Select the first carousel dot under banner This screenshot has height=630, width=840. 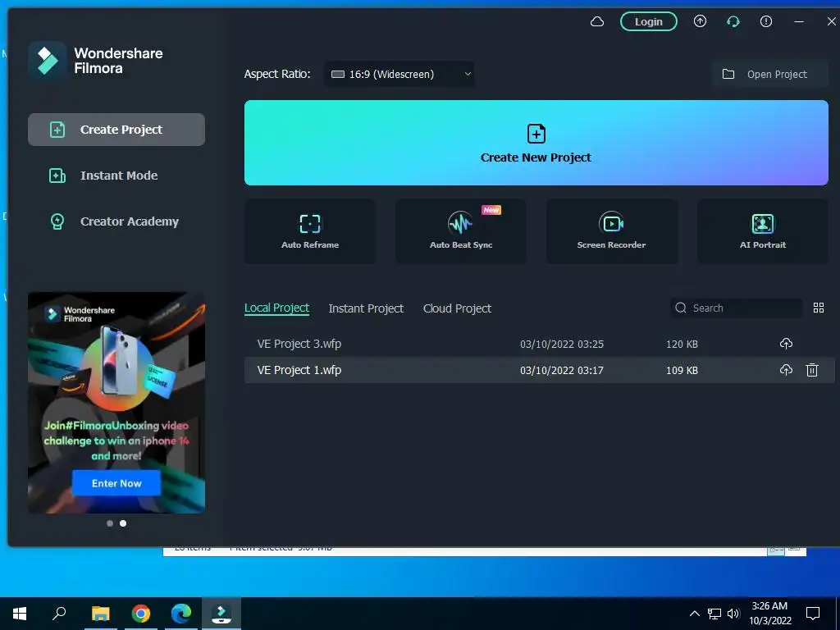coord(110,523)
